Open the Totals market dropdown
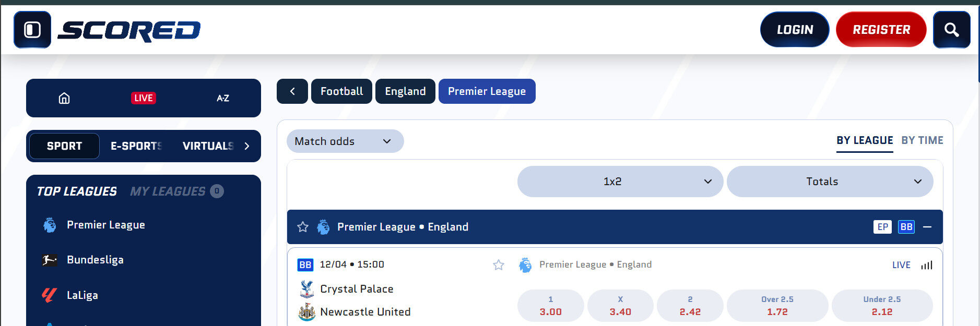The image size is (980, 326). 830,182
